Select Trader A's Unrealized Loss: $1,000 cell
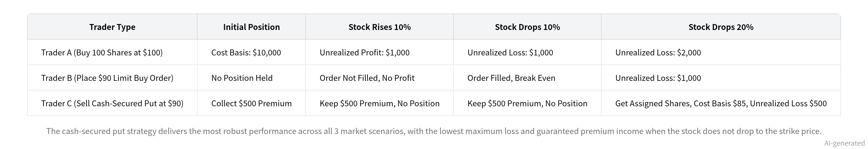The height and width of the screenshot is (149, 868). click(x=510, y=52)
